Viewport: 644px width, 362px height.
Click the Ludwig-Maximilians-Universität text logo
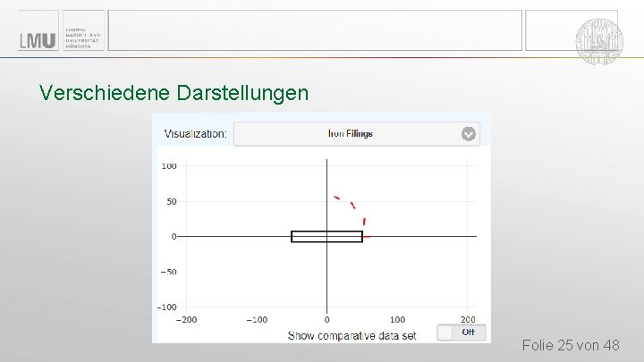(82, 38)
